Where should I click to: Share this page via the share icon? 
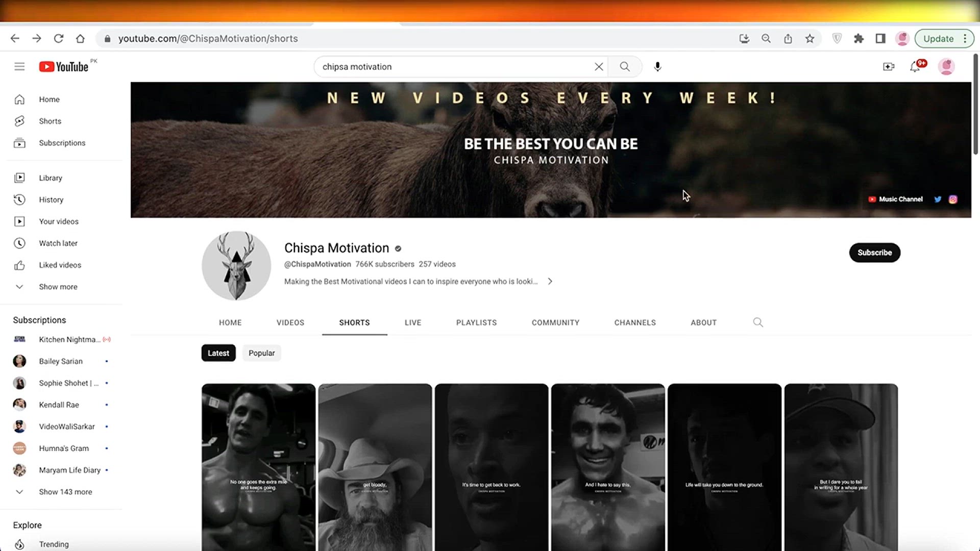788,38
